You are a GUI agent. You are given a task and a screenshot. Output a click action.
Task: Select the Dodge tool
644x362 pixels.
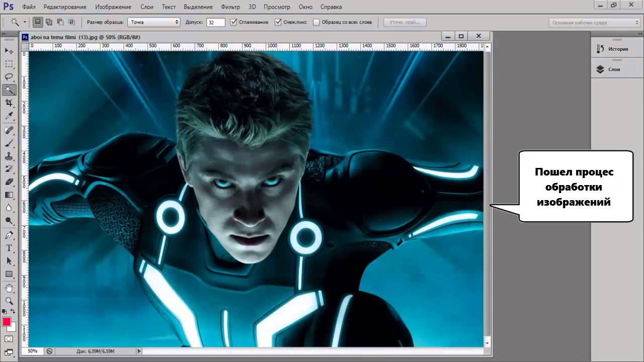[9, 221]
